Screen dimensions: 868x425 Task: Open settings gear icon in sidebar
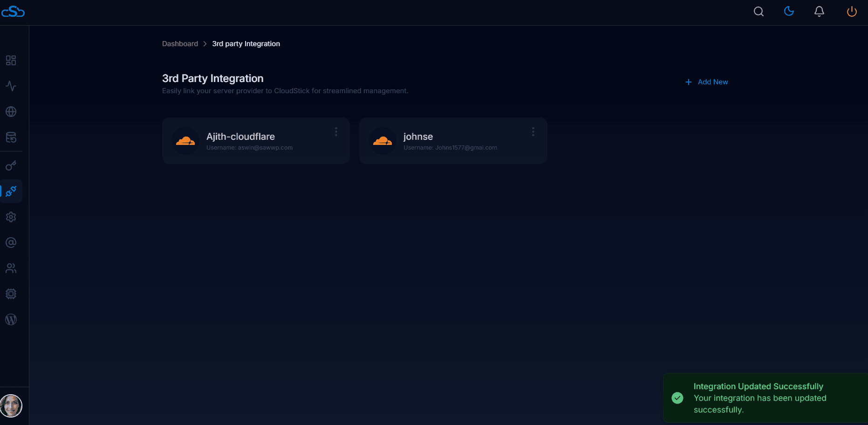click(x=11, y=217)
